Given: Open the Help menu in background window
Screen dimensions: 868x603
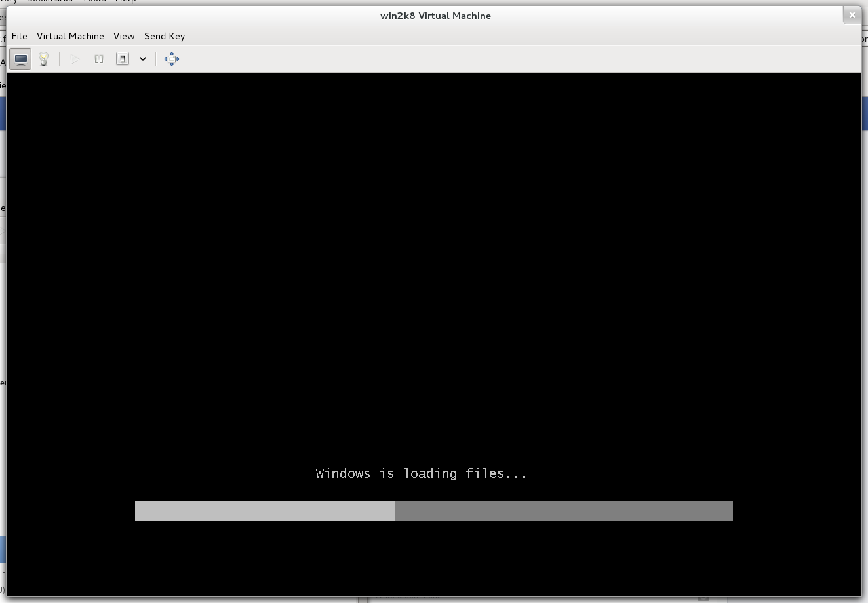Looking at the screenshot, I should [126, 1].
